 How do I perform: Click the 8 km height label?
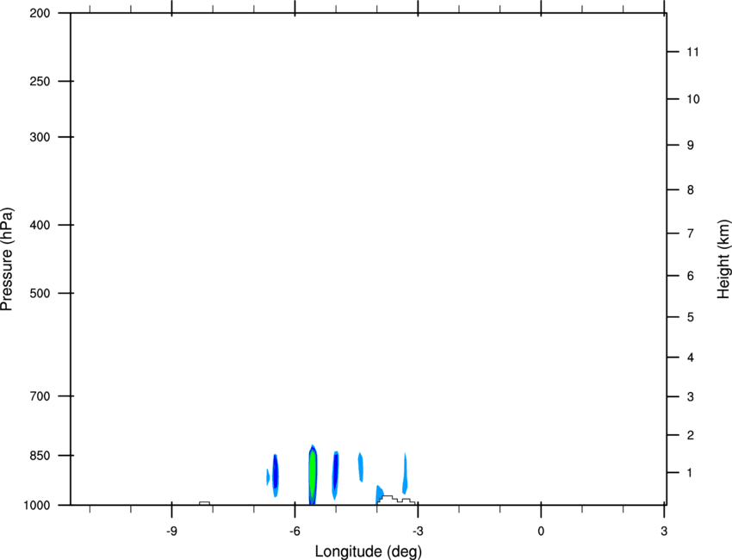coord(691,190)
